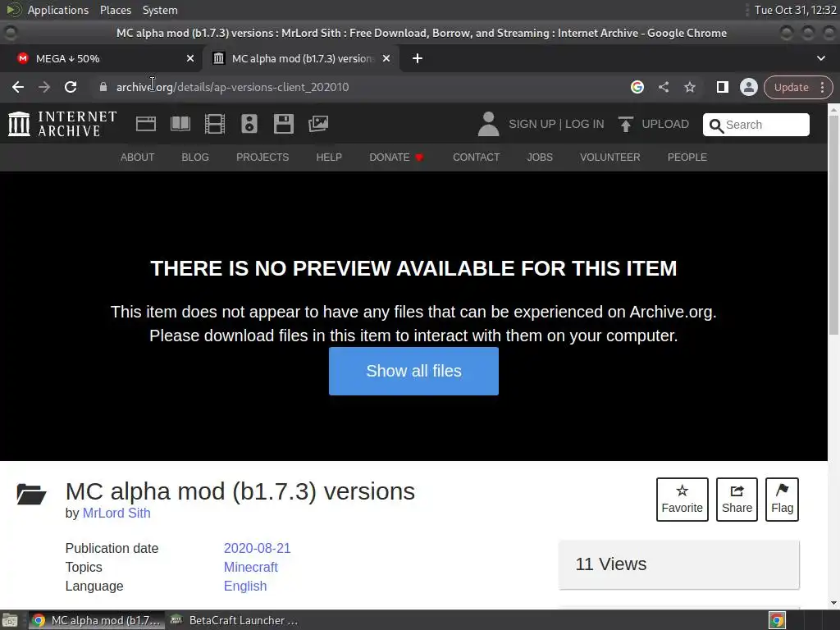840x630 pixels.
Task: Open the MrLord Sith author link
Action: pyautogui.click(x=116, y=514)
